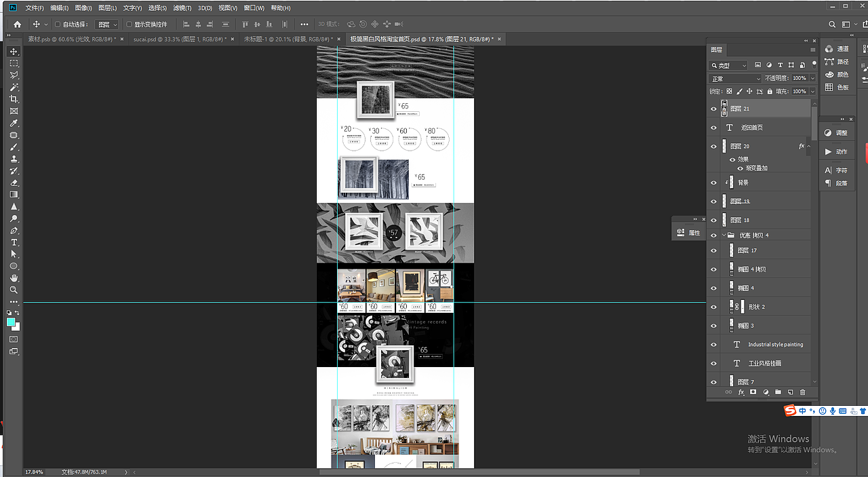Viewport: 868px width, 477px height.
Task: Select the Lasso tool
Action: 14,75
